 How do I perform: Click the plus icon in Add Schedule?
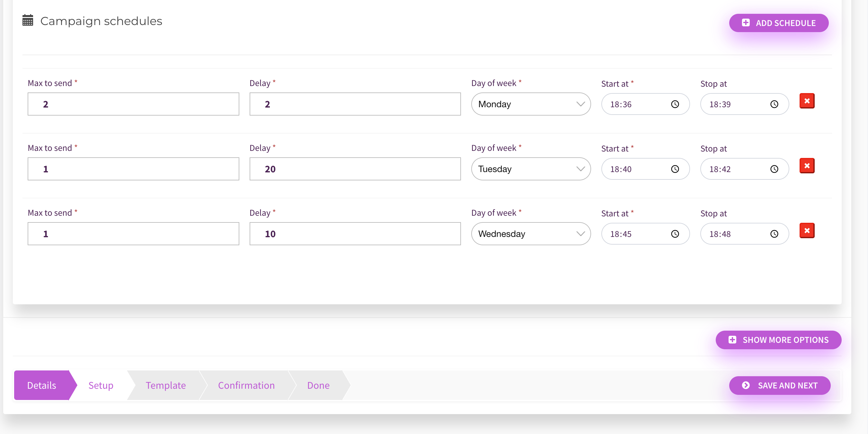pyautogui.click(x=746, y=23)
